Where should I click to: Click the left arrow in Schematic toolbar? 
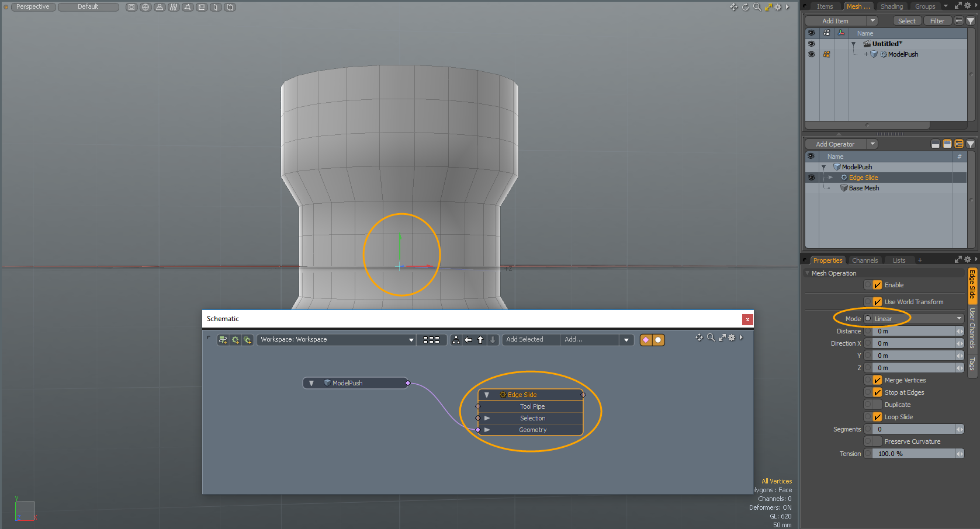click(468, 340)
